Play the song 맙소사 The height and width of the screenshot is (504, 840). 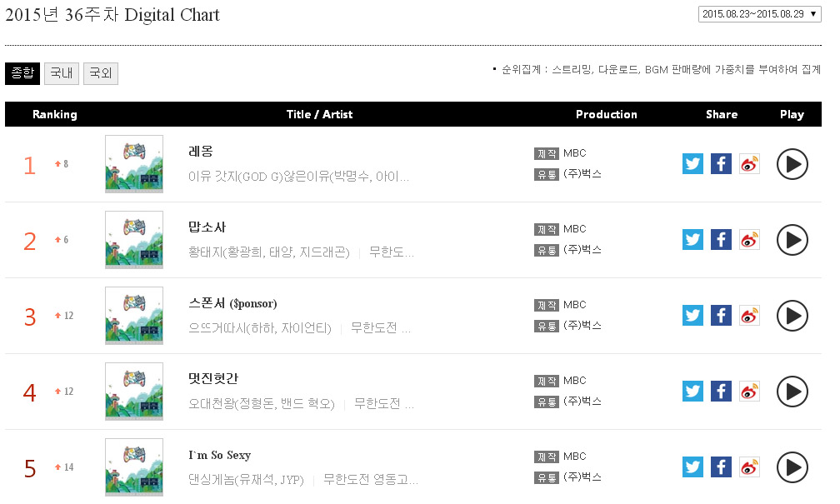pos(792,240)
